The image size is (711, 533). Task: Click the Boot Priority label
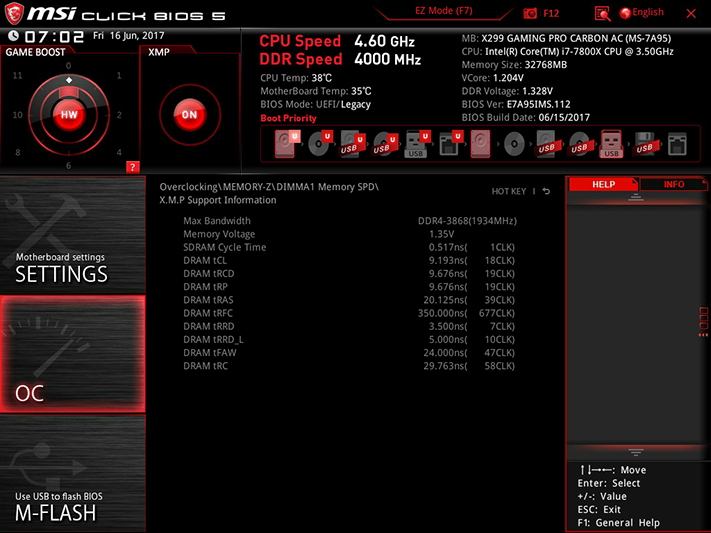pos(288,118)
